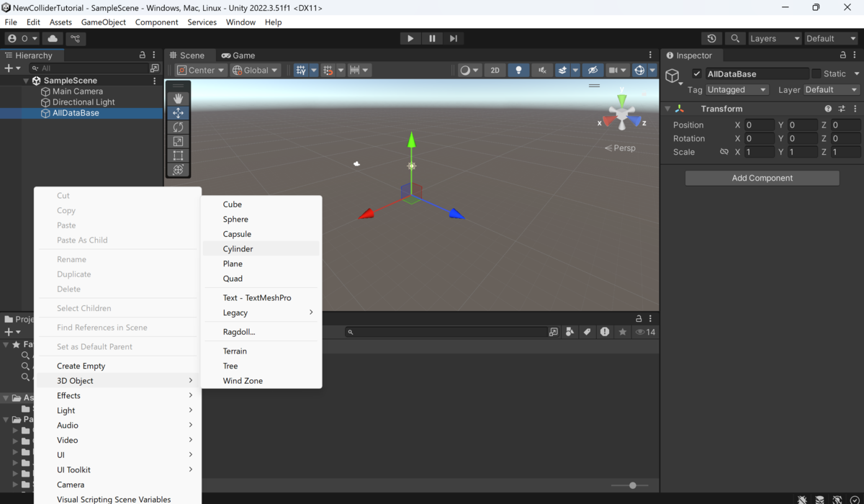This screenshot has width=864, height=504.
Task: Click the Play button
Action: pos(410,39)
